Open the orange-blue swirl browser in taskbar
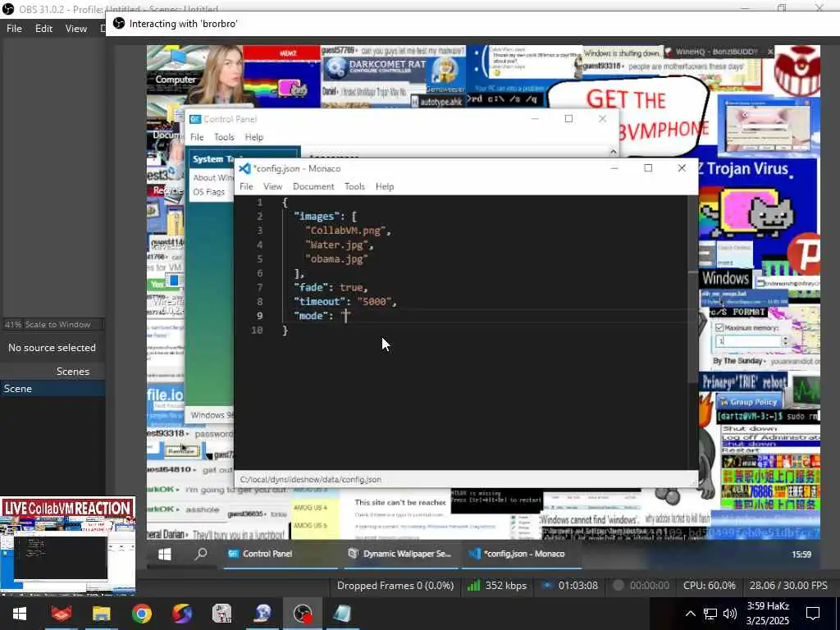The image size is (840, 630). (182, 614)
